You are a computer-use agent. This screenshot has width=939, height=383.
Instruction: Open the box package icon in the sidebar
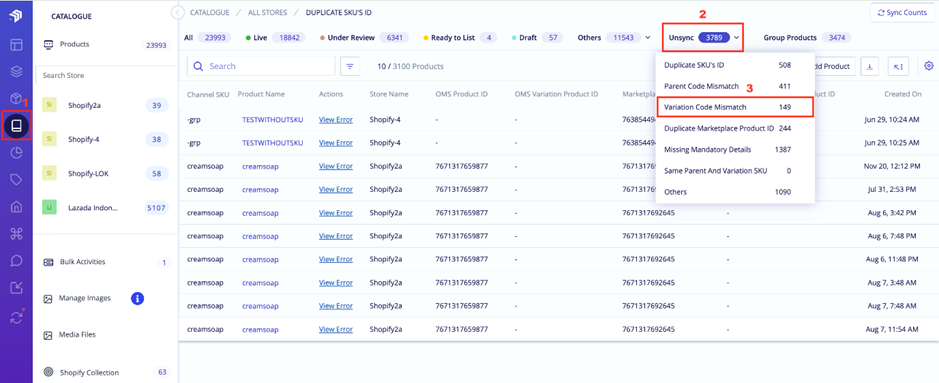coord(16,98)
